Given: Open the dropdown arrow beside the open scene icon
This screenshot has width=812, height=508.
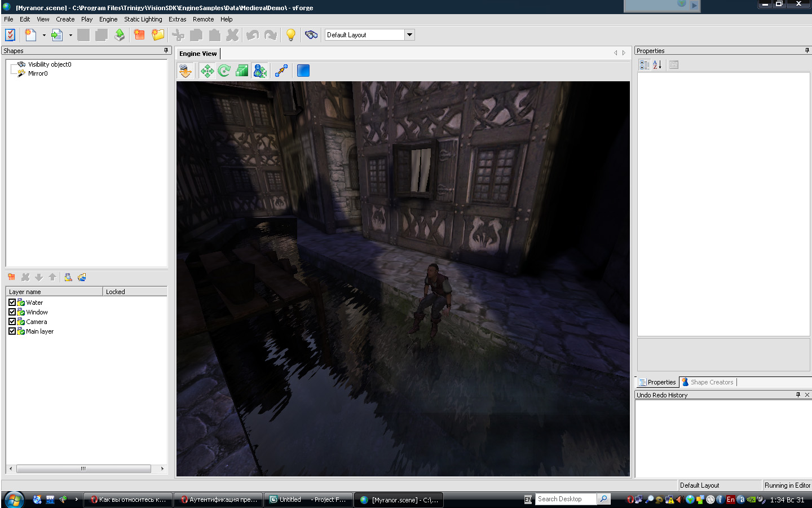Looking at the screenshot, I should [x=70, y=35].
